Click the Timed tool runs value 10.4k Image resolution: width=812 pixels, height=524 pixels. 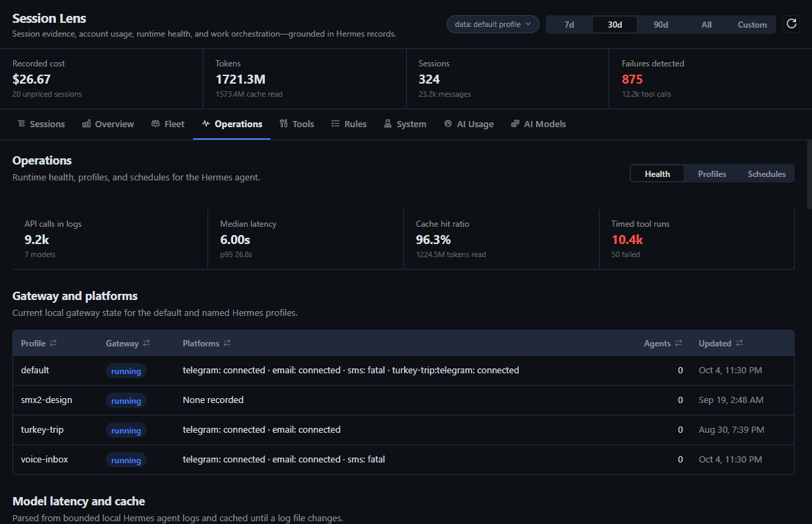[x=627, y=240]
